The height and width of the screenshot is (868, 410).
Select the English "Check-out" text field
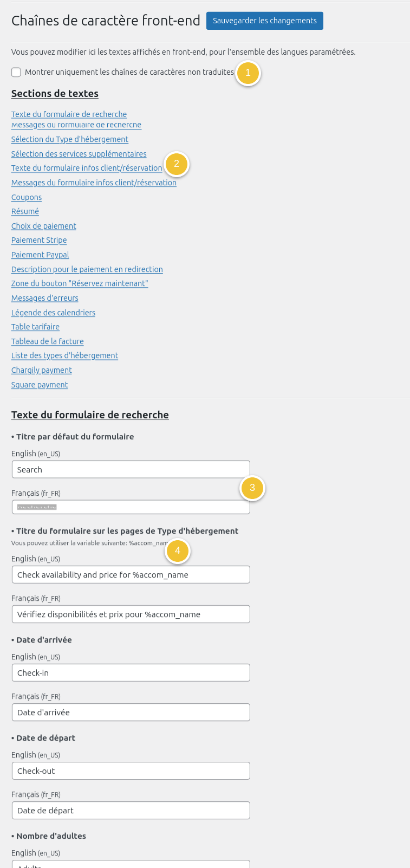(131, 771)
